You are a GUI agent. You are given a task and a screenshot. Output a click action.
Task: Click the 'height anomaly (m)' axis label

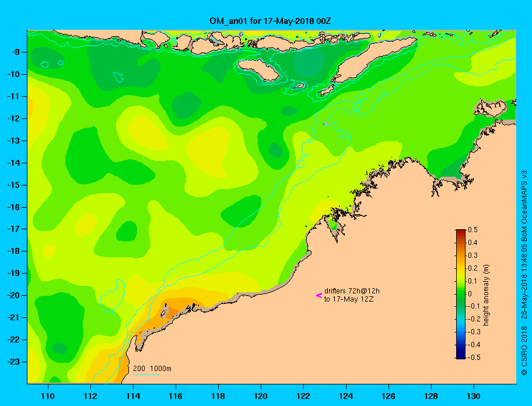click(x=487, y=294)
